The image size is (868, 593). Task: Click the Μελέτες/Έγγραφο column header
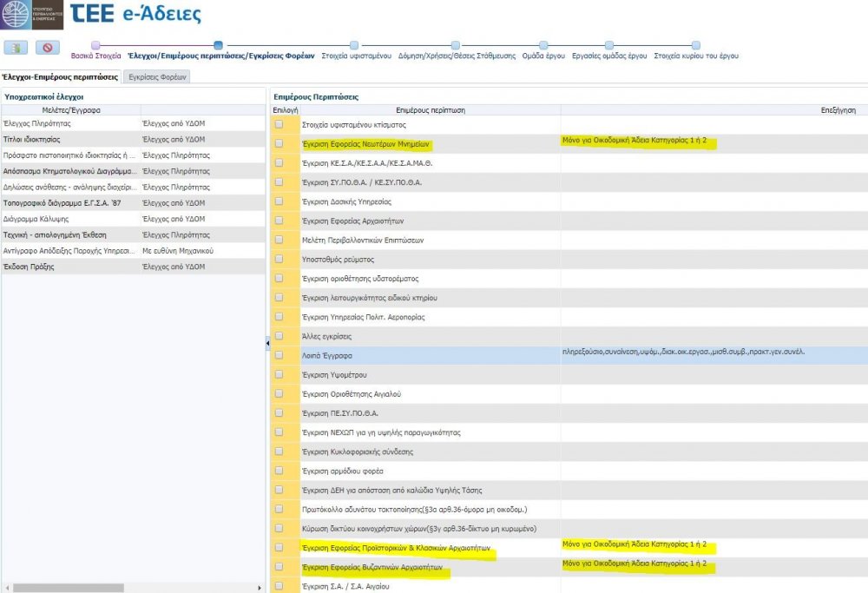71,110
